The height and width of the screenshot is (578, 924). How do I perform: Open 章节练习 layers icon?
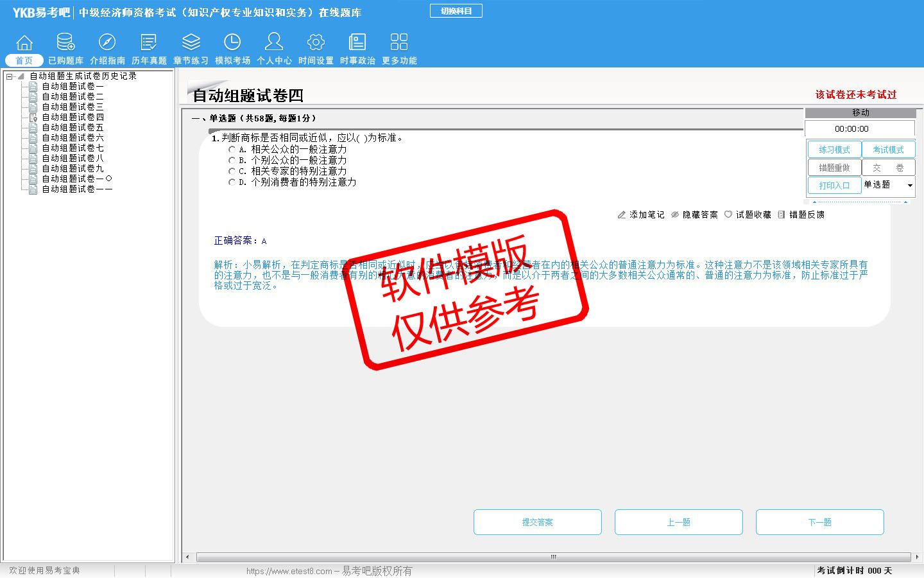coord(191,43)
